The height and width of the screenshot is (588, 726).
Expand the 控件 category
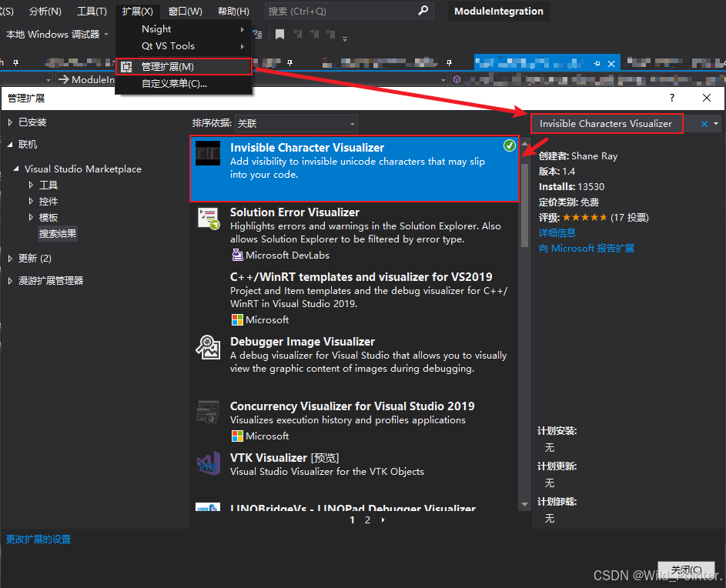tap(31, 201)
